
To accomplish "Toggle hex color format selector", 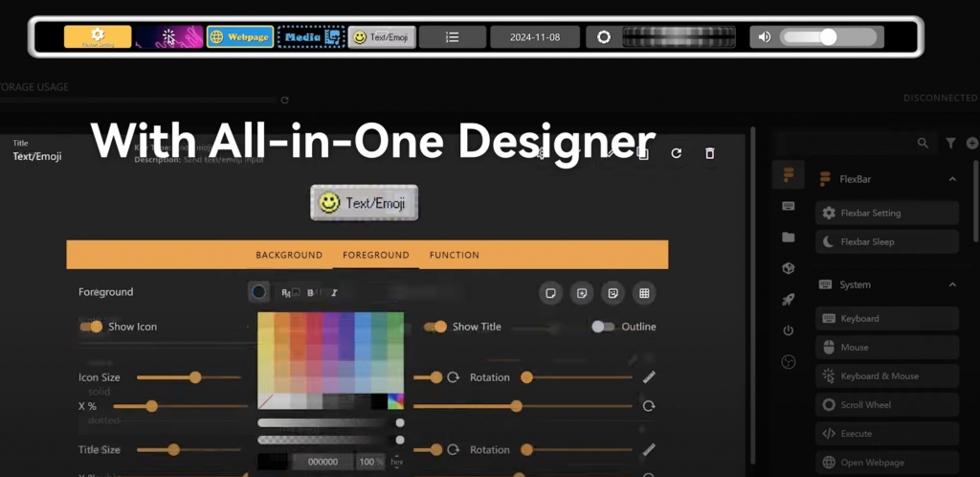I will coord(397,462).
